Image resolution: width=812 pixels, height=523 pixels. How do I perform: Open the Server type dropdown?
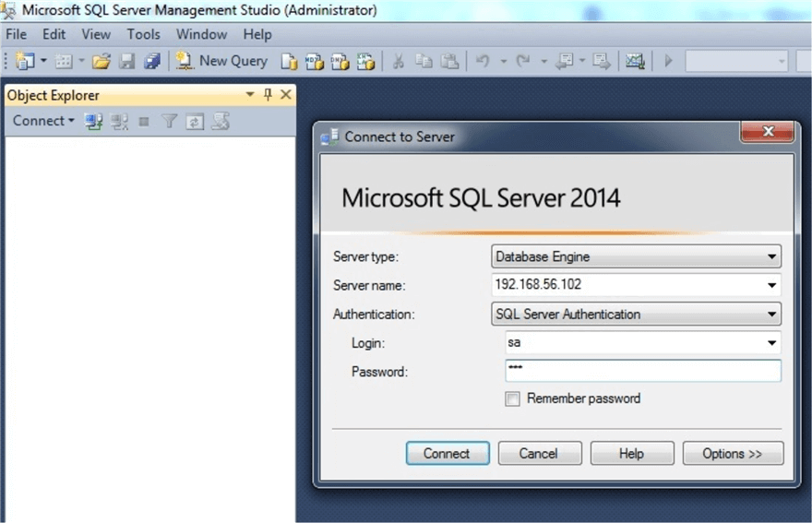pyautogui.click(x=636, y=256)
